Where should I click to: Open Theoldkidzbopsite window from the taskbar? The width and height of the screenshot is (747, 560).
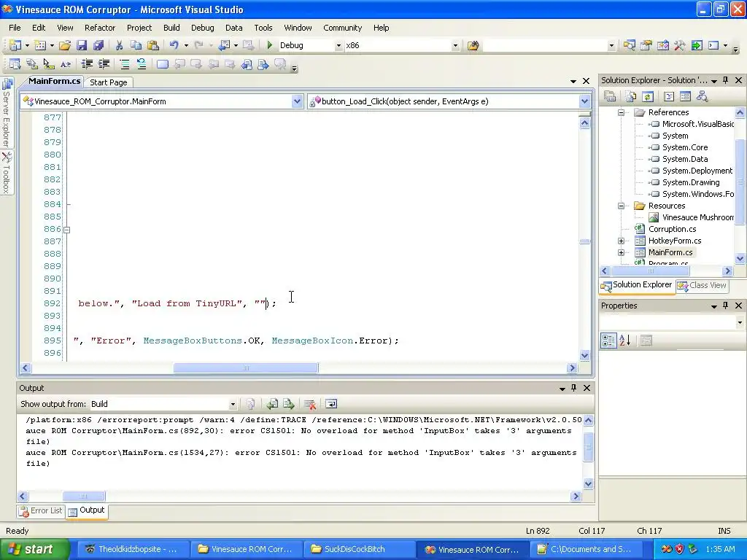pyautogui.click(x=131, y=549)
